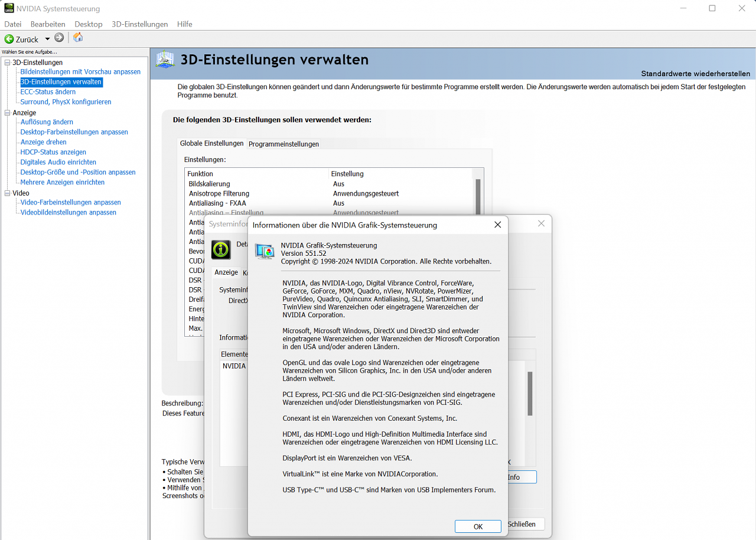Close the Systeminformationen window

click(x=541, y=223)
